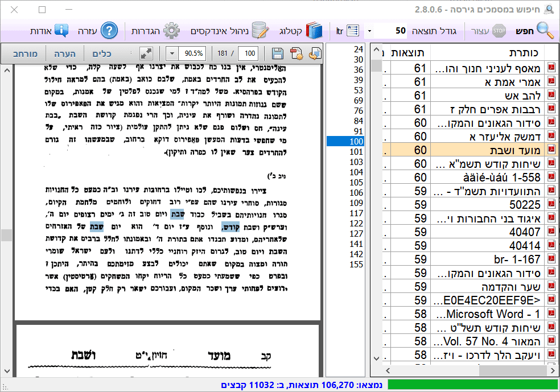Click the תוצאות column header to sort
This screenshot has width=560, height=392.
click(x=407, y=52)
